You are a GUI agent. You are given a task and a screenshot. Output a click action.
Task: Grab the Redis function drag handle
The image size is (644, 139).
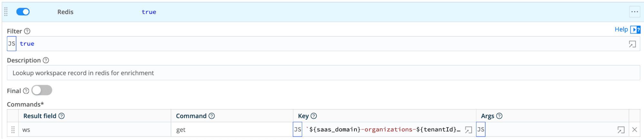pos(6,12)
